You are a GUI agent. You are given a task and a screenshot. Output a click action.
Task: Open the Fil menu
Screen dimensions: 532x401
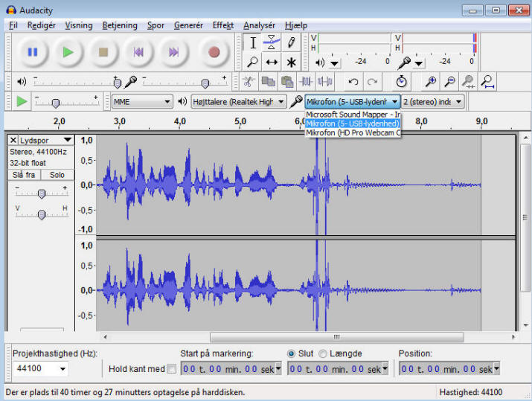(x=13, y=25)
